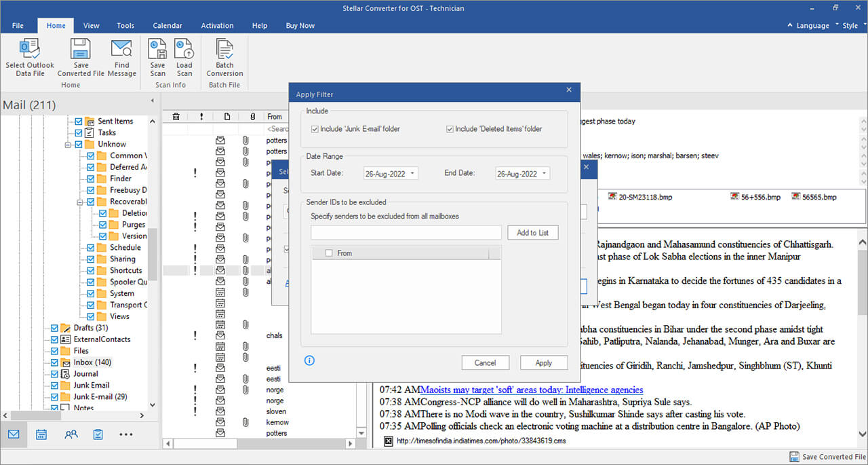This screenshot has width=868, height=465.
Task: Click envelope icon in the chals row
Action: click(x=220, y=335)
